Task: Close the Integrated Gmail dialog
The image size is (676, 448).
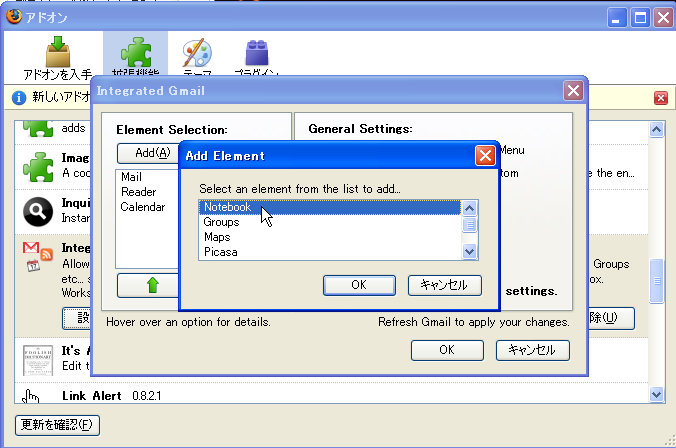Action: pos(573,91)
